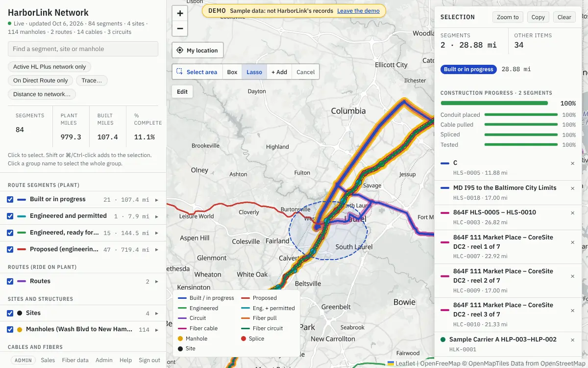
Task: Click the purple Routes line swatch
Action: click(x=22, y=282)
